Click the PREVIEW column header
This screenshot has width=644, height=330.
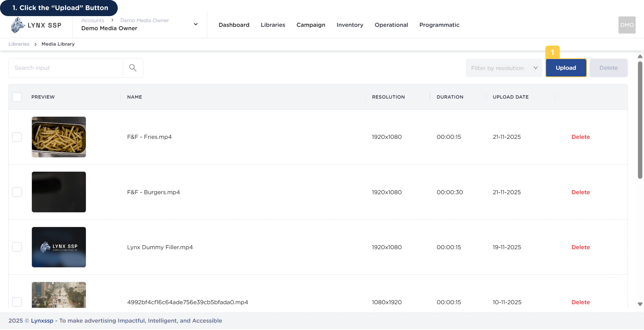coord(43,97)
